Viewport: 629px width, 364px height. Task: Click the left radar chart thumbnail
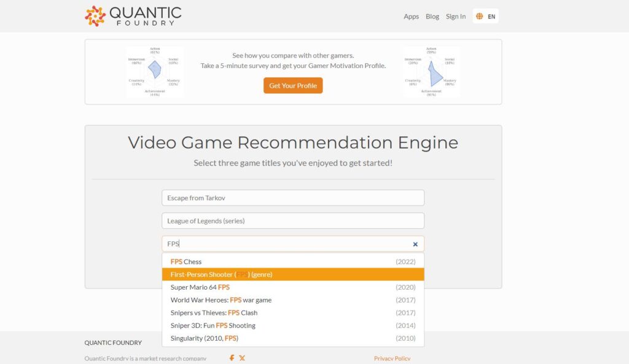(x=154, y=71)
